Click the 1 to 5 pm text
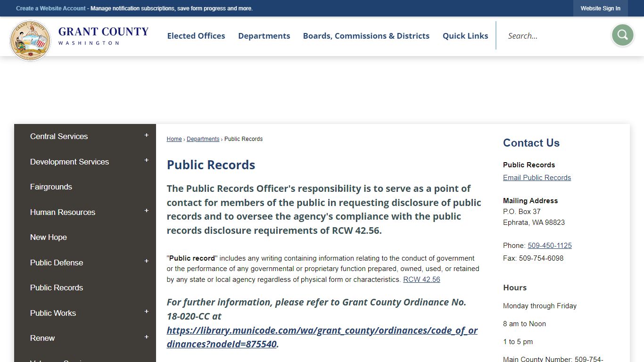Image resolution: width=644 pixels, height=362 pixels. point(518,342)
